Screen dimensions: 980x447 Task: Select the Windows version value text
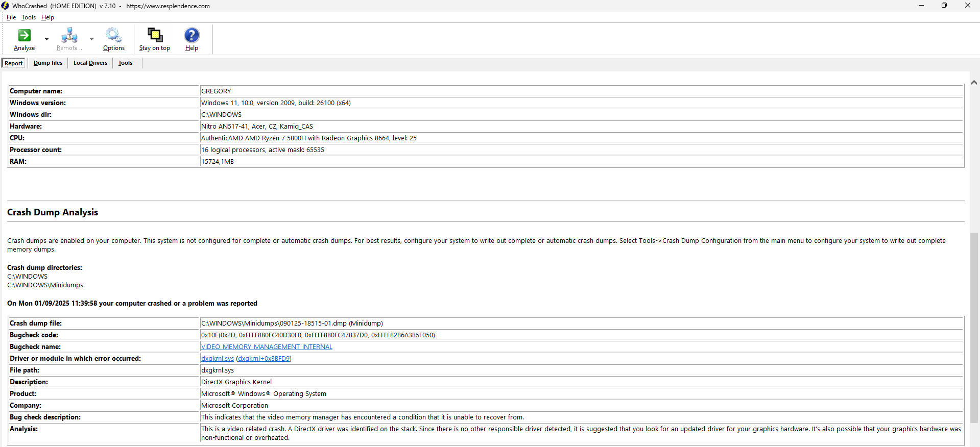(x=276, y=103)
